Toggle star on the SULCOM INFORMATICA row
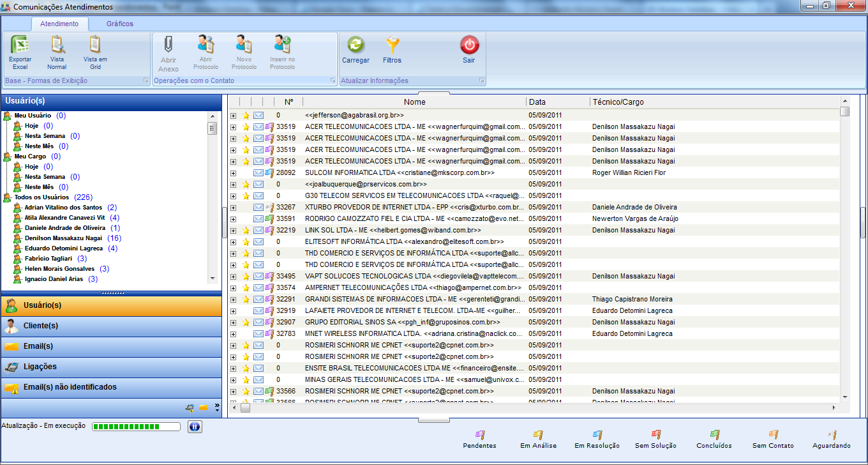The height and width of the screenshot is (465, 868). [246, 173]
